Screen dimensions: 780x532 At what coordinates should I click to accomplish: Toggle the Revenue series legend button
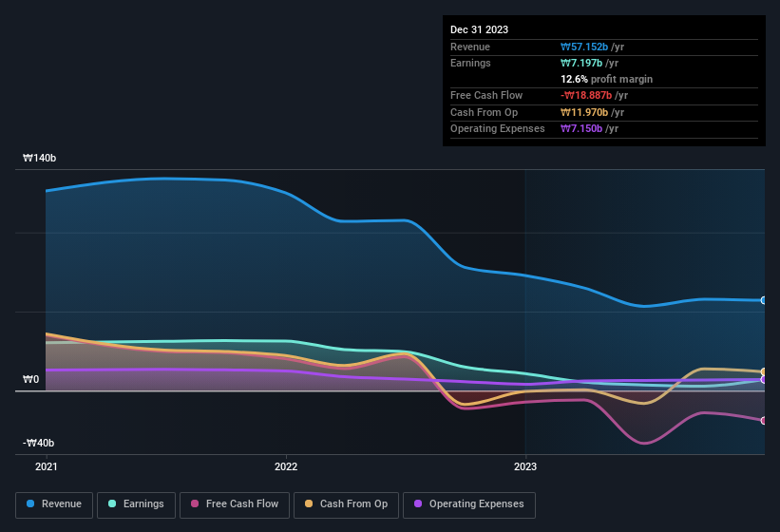pos(54,504)
